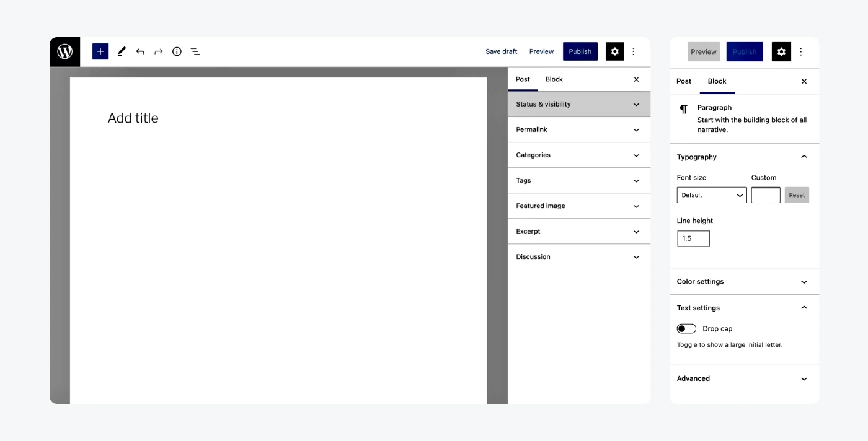Toggle the Drop cap switch
The width and height of the screenshot is (868, 441).
[x=686, y=328]
